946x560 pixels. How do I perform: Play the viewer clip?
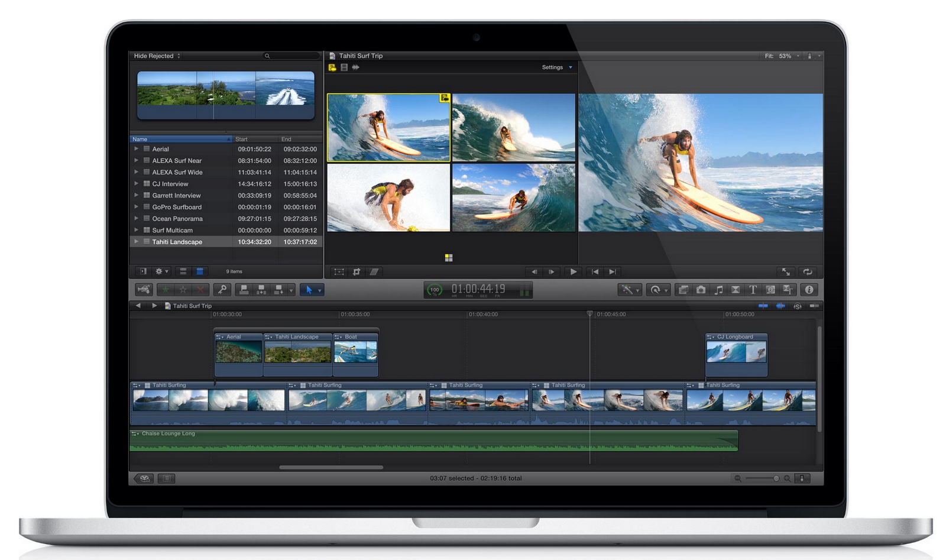pyautogui.click(x=573, y=272)
